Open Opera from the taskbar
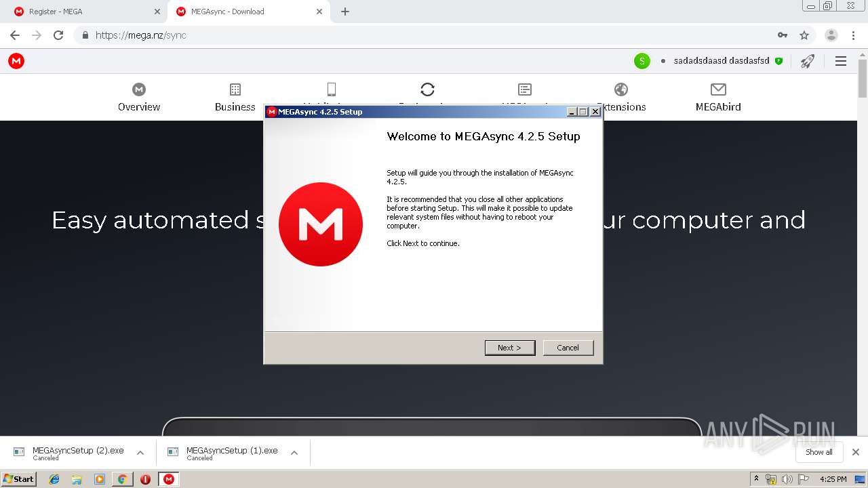868x488 pixels. 145,479
